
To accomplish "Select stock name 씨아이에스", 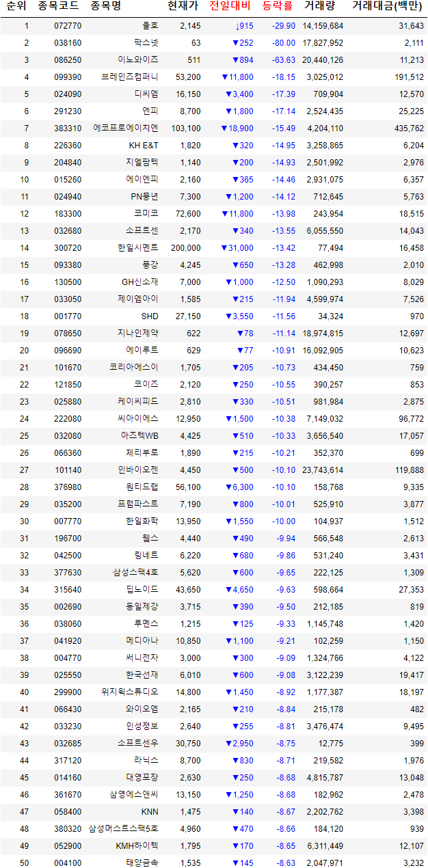I will (x=138, y=419).
